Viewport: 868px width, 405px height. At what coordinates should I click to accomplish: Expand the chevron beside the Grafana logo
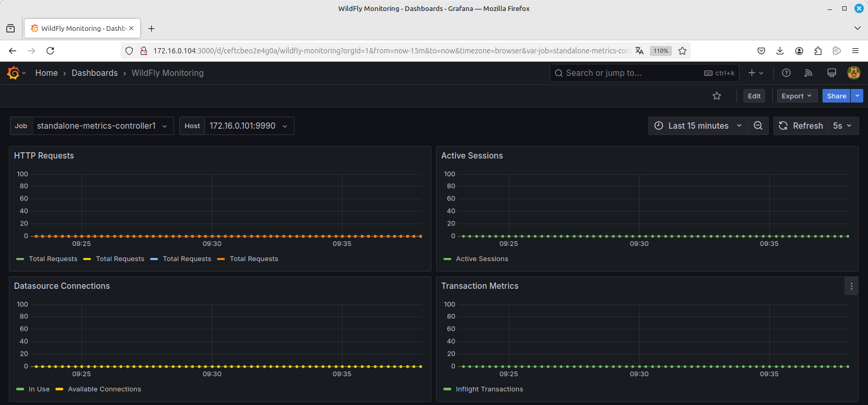click(24, 73)
